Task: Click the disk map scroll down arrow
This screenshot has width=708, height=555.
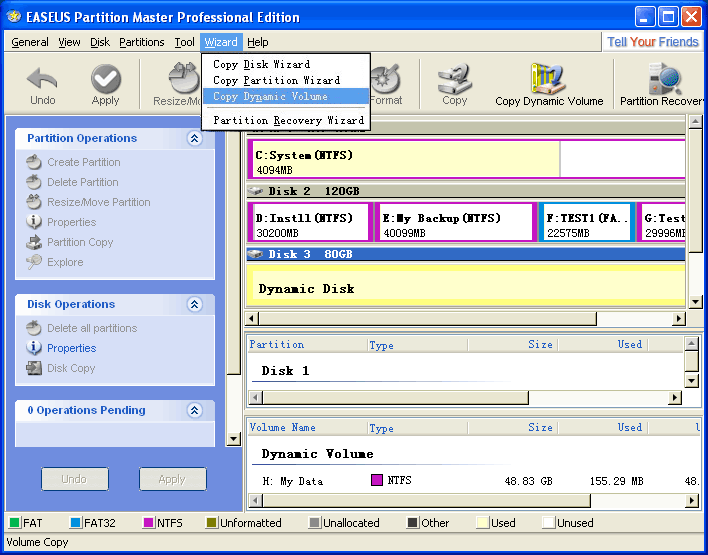Action: click(x=695, y=302)
